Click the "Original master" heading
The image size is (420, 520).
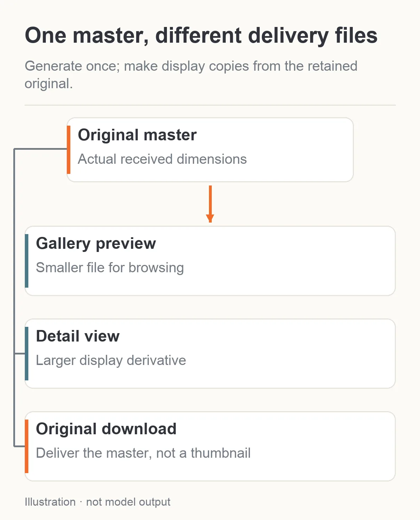click(x=137, y=135)
